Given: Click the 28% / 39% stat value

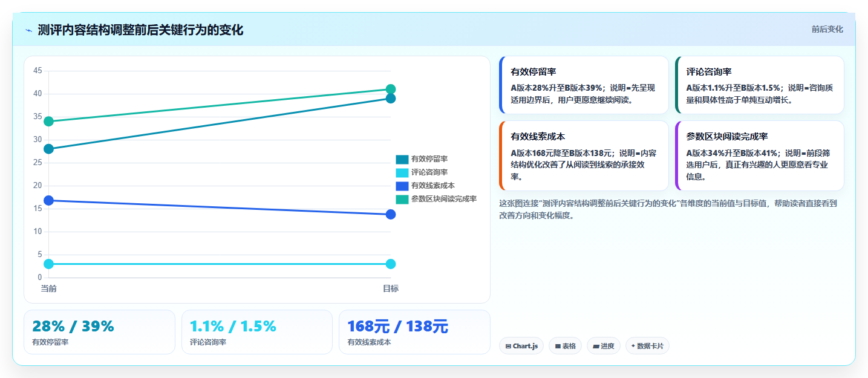Looking at the screenshot, I should [73, 326].
